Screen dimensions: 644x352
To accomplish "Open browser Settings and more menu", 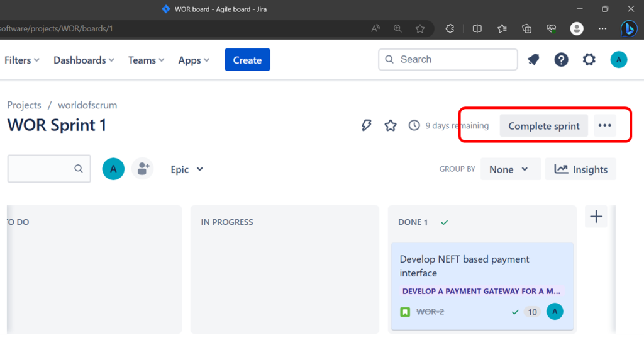I will [602, 29].
